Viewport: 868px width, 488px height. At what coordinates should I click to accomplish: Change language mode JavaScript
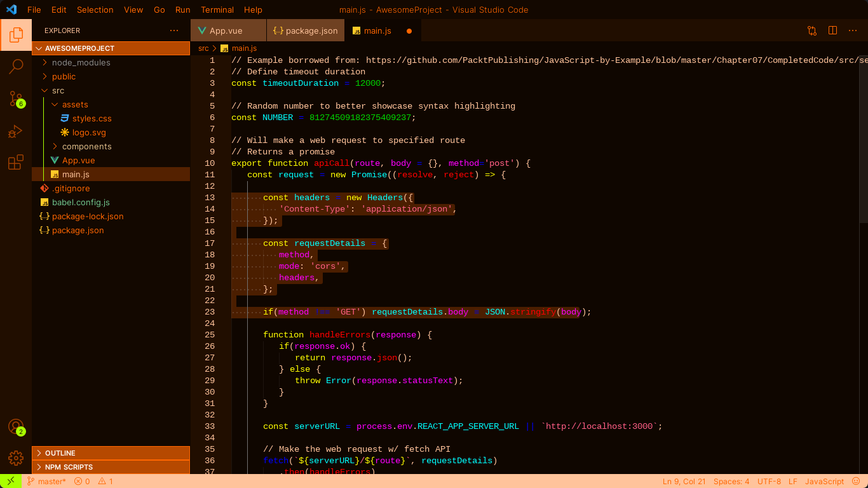(x=824, y=481)
